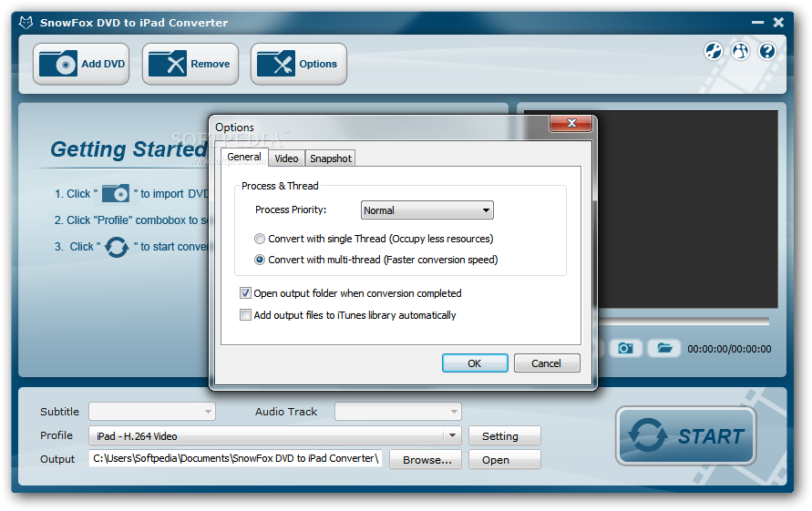Switch to the General tab
812x511 pixels.
[x=244, y=157]
